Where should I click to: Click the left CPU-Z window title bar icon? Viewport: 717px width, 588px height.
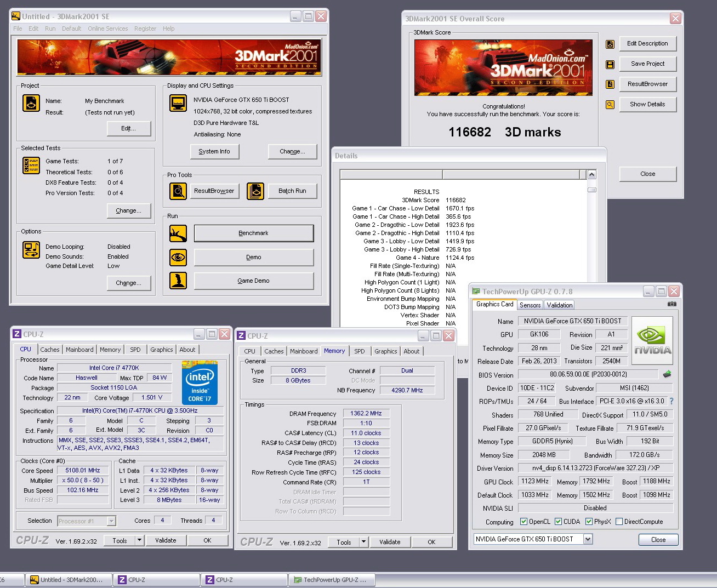(x=18, y=334)
